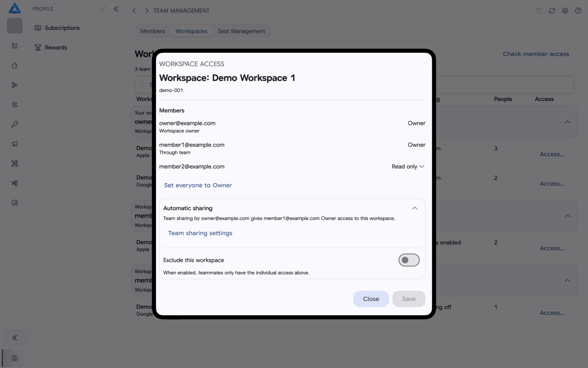
Task: Click the Set everyone to Owner link
Action: click(x=198, y=185)
